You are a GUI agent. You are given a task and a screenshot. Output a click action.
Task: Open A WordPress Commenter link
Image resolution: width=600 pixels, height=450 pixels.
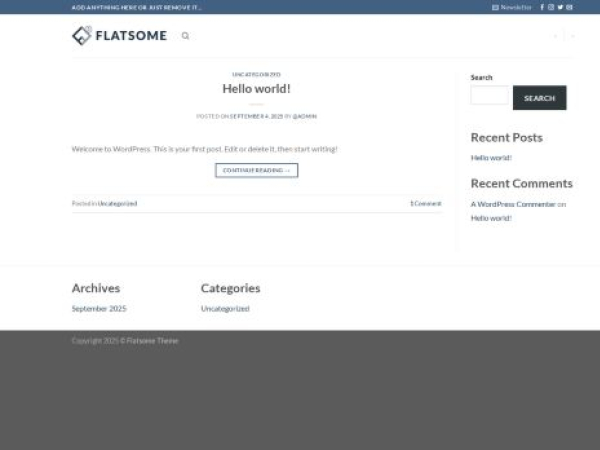(512, 204)
